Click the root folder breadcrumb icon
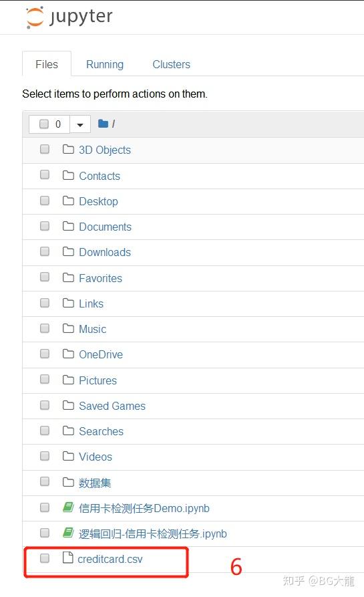Viewport: 364px width, 597px height. (103, 124)
